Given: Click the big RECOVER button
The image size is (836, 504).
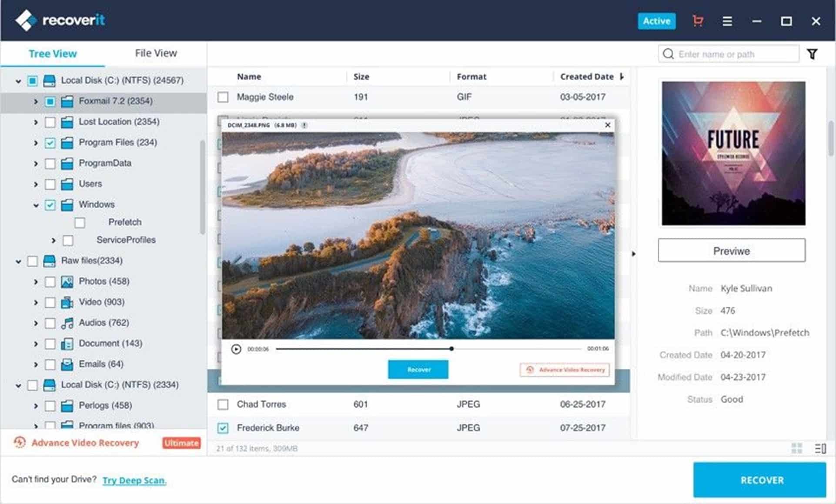Looking at the screenshot, I should coord(761,480).
